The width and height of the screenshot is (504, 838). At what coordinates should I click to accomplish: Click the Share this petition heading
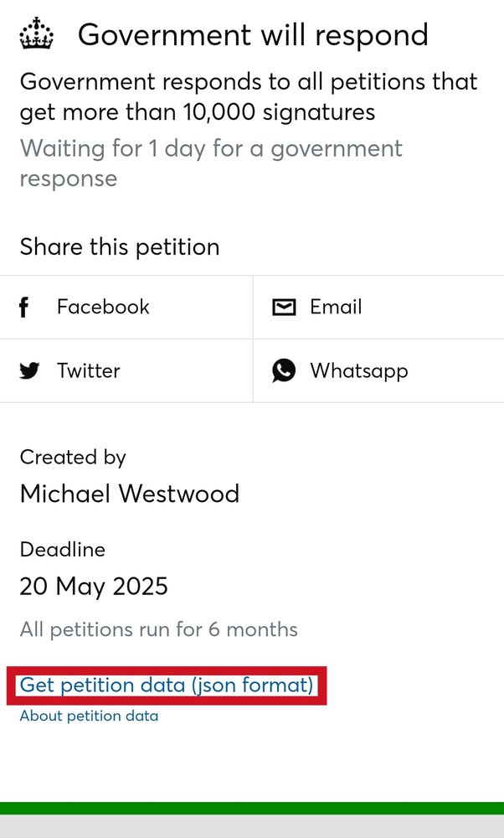pyautogui.click(x=120, y=247)
